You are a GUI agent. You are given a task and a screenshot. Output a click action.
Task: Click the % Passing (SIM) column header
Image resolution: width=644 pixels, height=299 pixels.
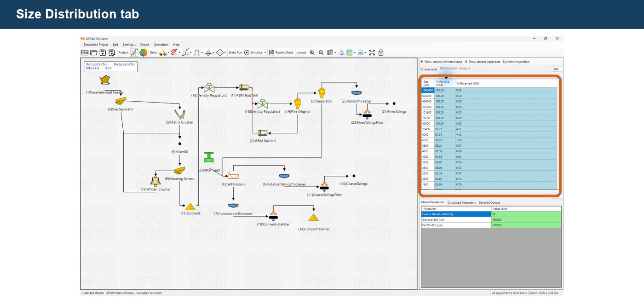[x=445, y=83]
